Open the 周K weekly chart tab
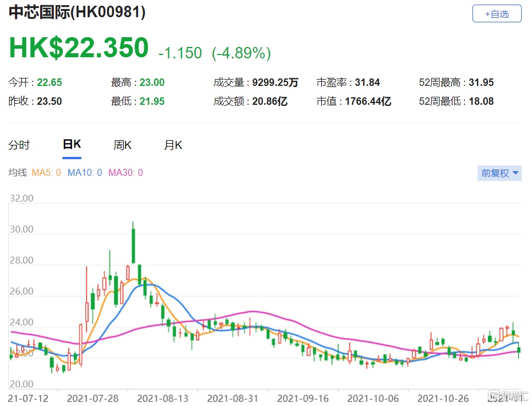 [122, 145]
